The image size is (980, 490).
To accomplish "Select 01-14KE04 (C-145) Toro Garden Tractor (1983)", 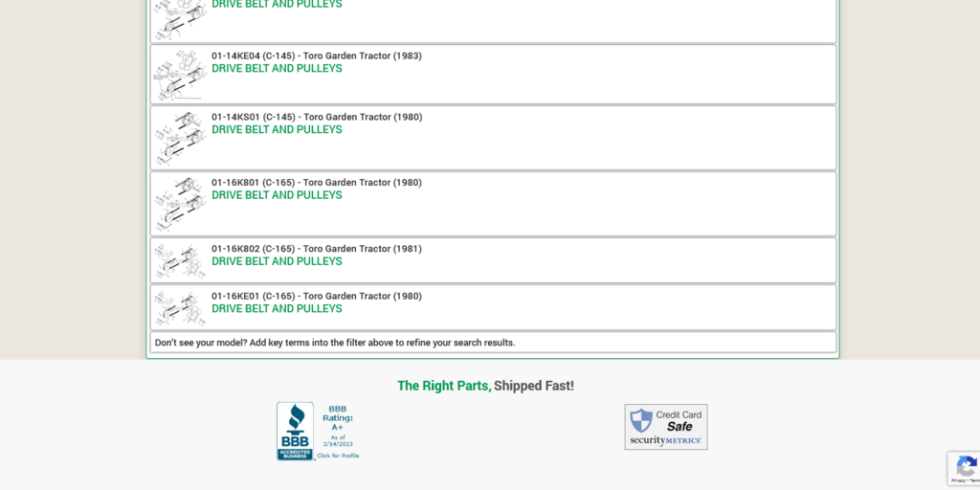I will (x=316, y=56).
